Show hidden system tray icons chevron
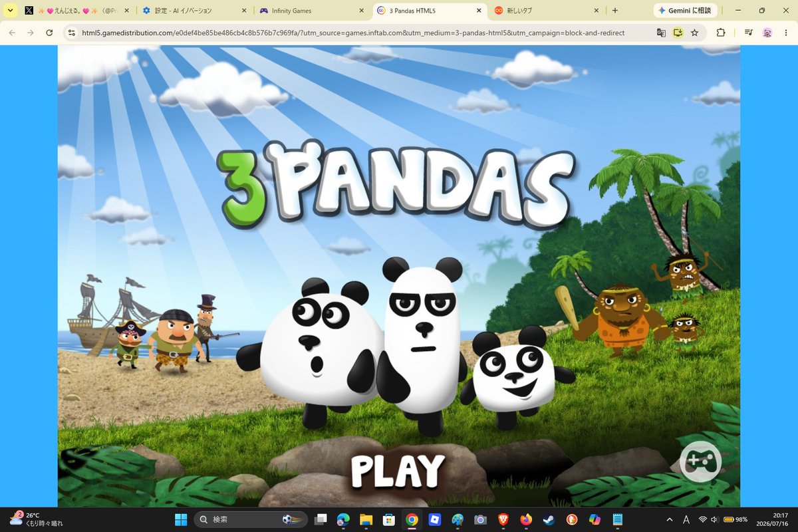This screenshot has width=798, height=532. (669, 519)
